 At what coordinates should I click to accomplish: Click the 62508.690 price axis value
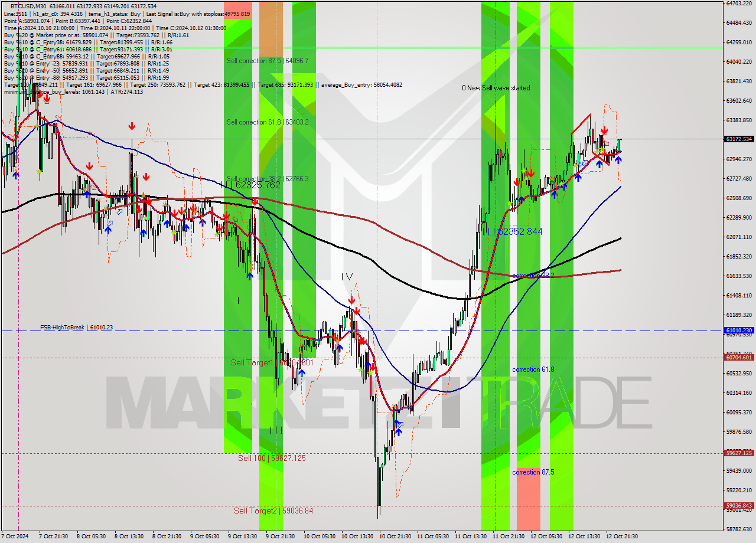point(739,198)
